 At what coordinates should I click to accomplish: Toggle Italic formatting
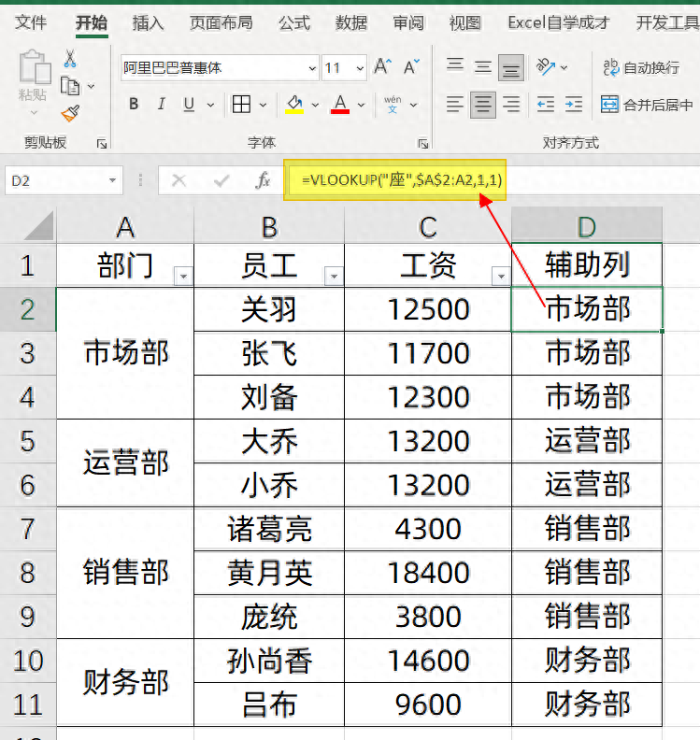[162, 105]
